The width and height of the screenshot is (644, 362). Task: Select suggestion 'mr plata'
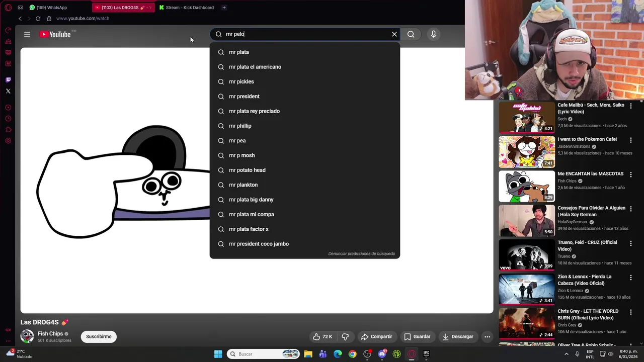click(x=305, y=52)
